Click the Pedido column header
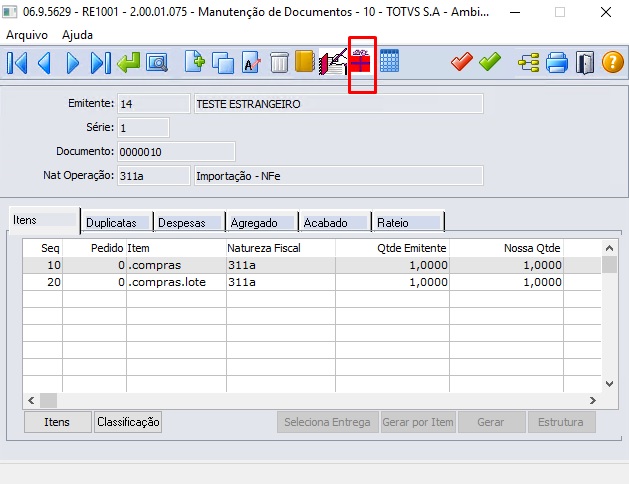 [x=94, y=248]
